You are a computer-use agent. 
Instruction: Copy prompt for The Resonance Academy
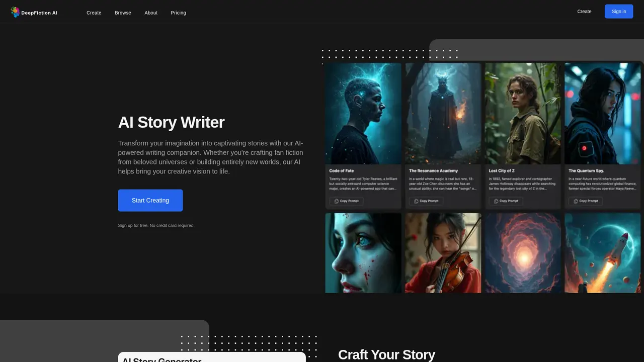[x=426, y=201]
